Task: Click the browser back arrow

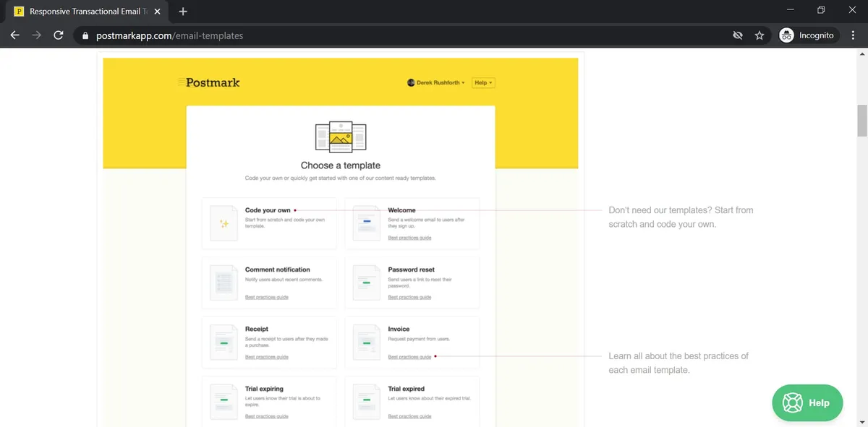Action: tap(14, 35)
